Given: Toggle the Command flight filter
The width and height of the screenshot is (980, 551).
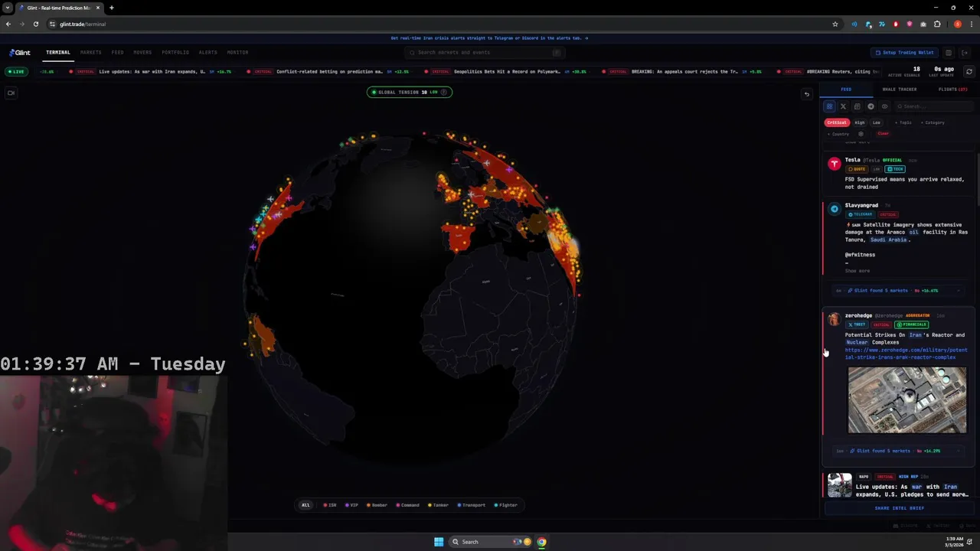Looking at the screenshot, I should pos(408,505).
